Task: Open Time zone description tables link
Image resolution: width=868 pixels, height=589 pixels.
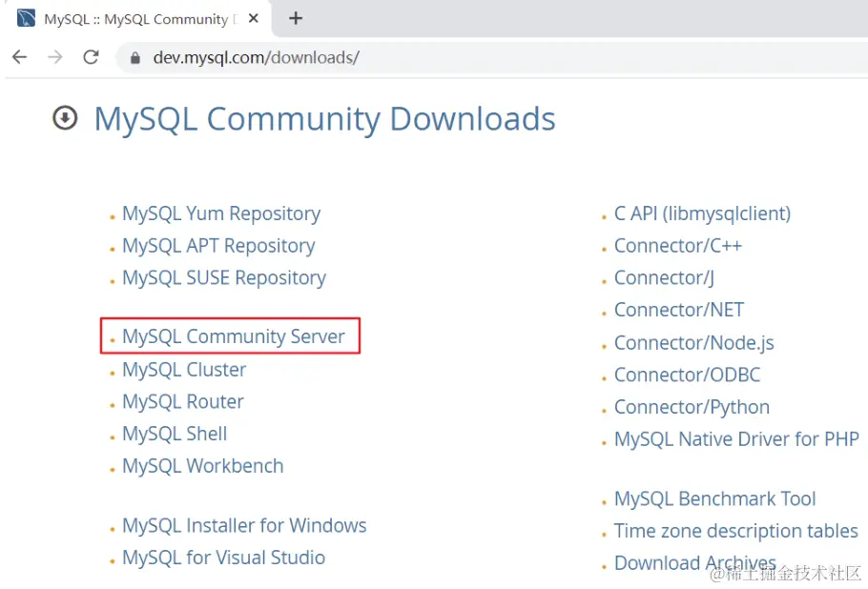Action: tap(735, 531)
